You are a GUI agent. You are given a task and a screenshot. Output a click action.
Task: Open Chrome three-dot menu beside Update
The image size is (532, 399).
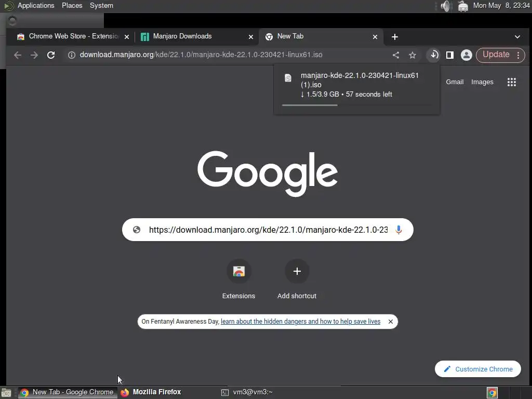coord(518,55)
